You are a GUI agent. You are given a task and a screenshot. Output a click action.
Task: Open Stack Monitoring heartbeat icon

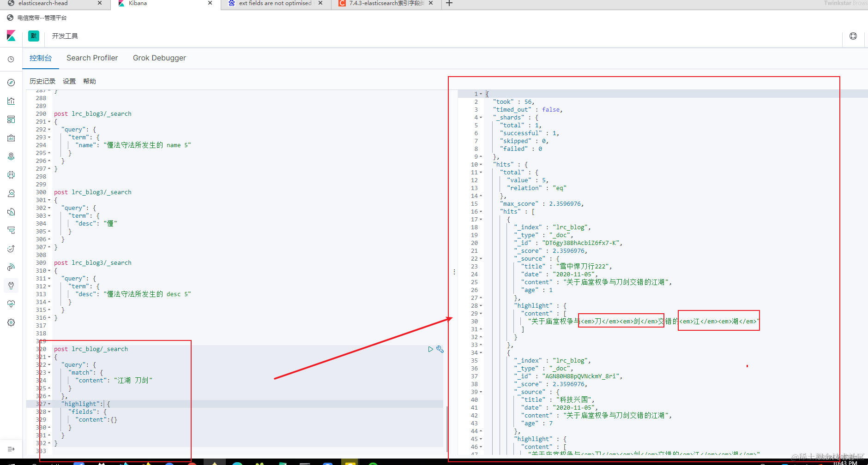pyautogui.click(x=11, y=304)
